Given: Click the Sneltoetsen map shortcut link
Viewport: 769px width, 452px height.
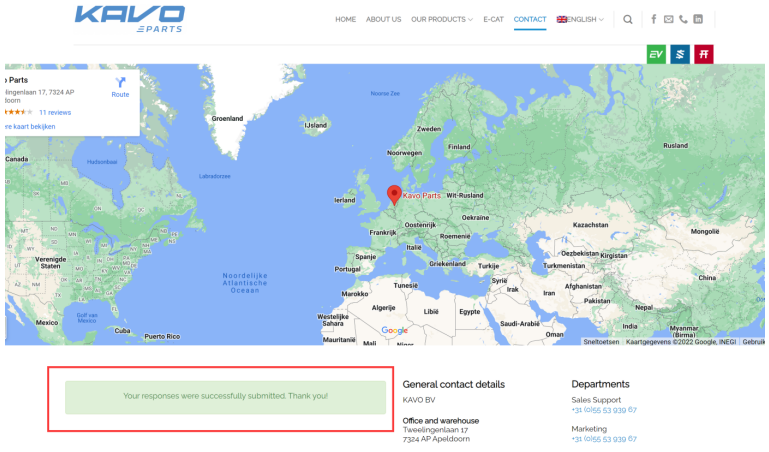Looking at the screenshot, I should pos(601,342).
